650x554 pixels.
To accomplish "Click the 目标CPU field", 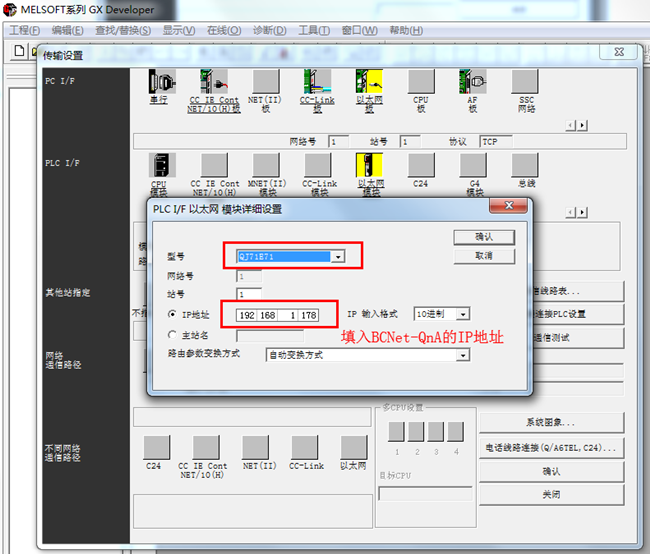I will pyautogui.click(x=425, y=494).
